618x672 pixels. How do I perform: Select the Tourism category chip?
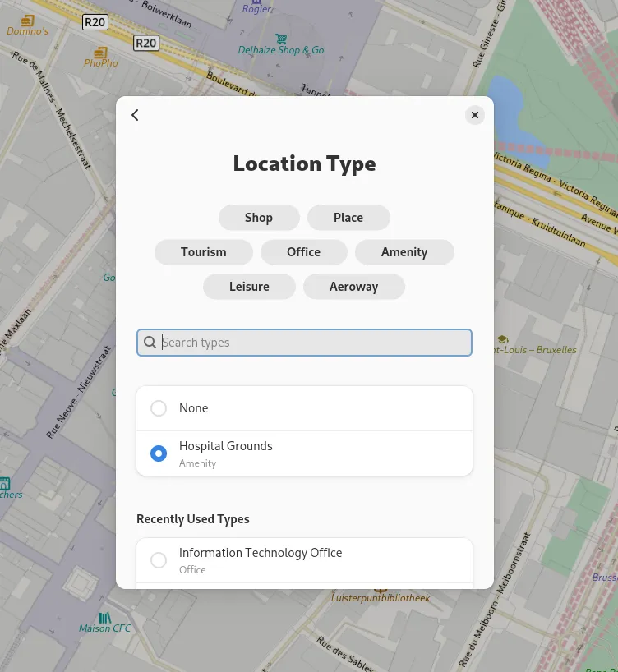point(204,252)
